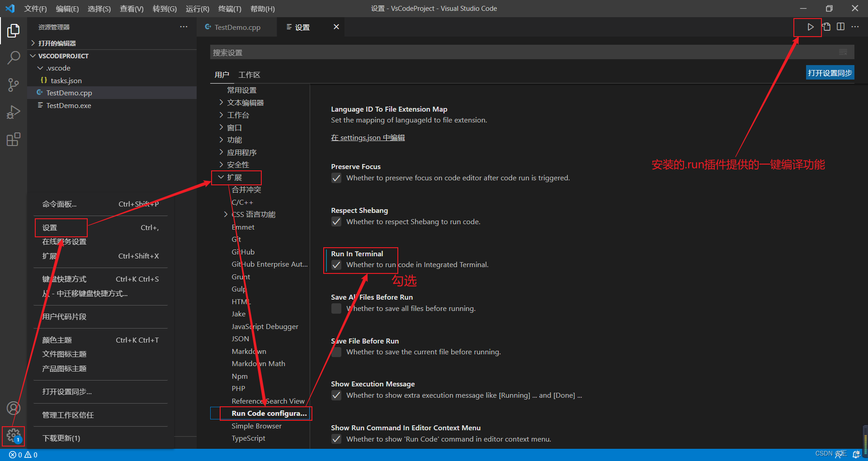Toggle Show Execution Message checkbox
Screen dimensions: 868x461
point(336,395)
